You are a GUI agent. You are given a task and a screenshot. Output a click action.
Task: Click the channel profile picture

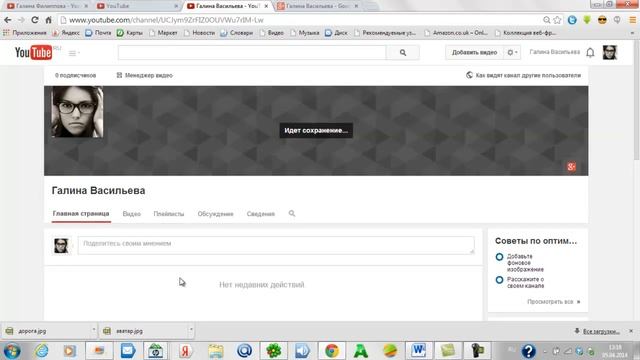click(x=77, y=112)
